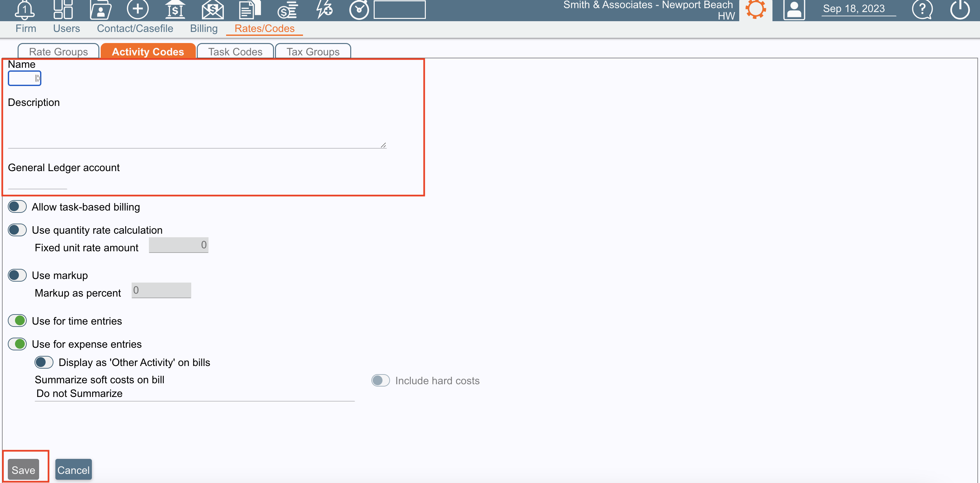
Task: Start the timer stopwatch icon
Action: (x=359, y=9)
